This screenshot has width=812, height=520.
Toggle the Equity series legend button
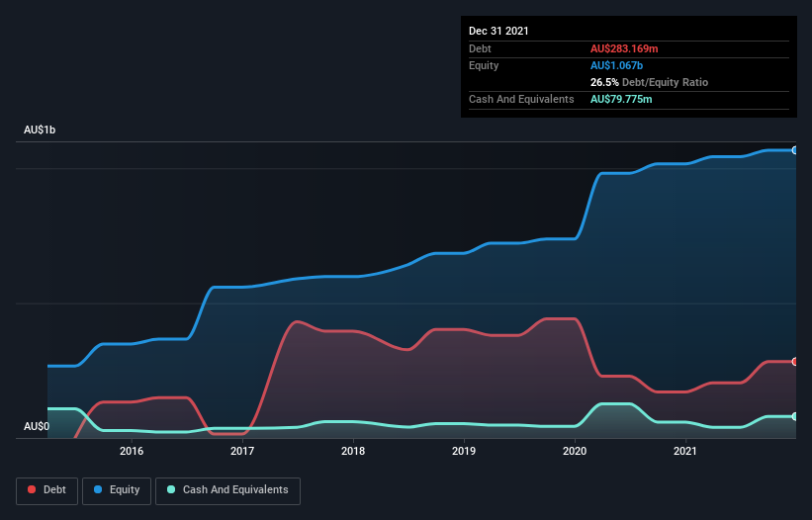pyautogui.click(x=117, y=490)
